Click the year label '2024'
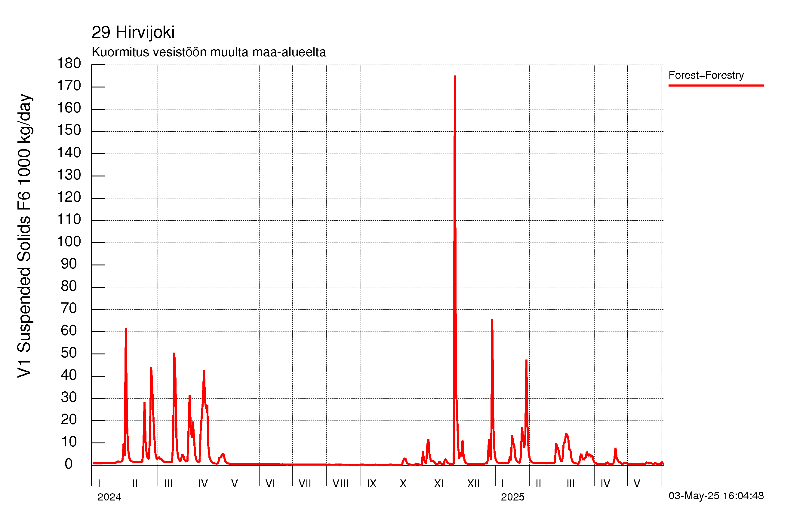The width and height of the screenshot is (812, 511). click(109, 497)
